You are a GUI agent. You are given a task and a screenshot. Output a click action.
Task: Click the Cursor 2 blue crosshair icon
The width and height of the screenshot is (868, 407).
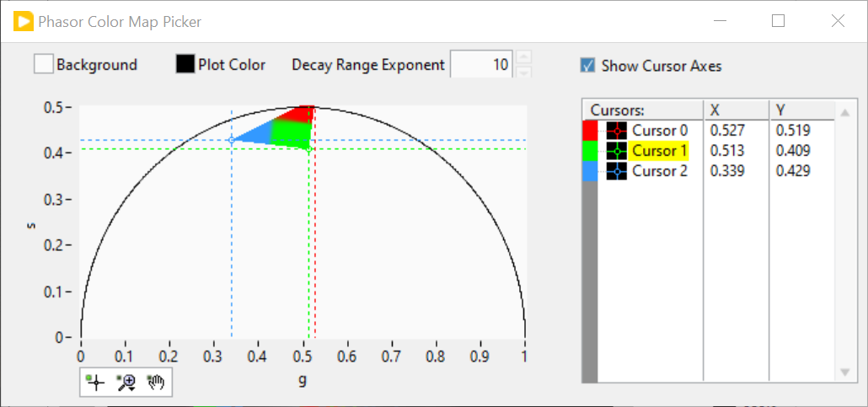click(x=617, y=171)
